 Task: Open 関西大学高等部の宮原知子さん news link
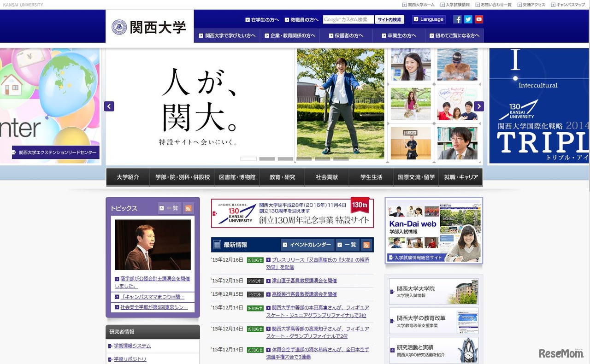point(318,332)
